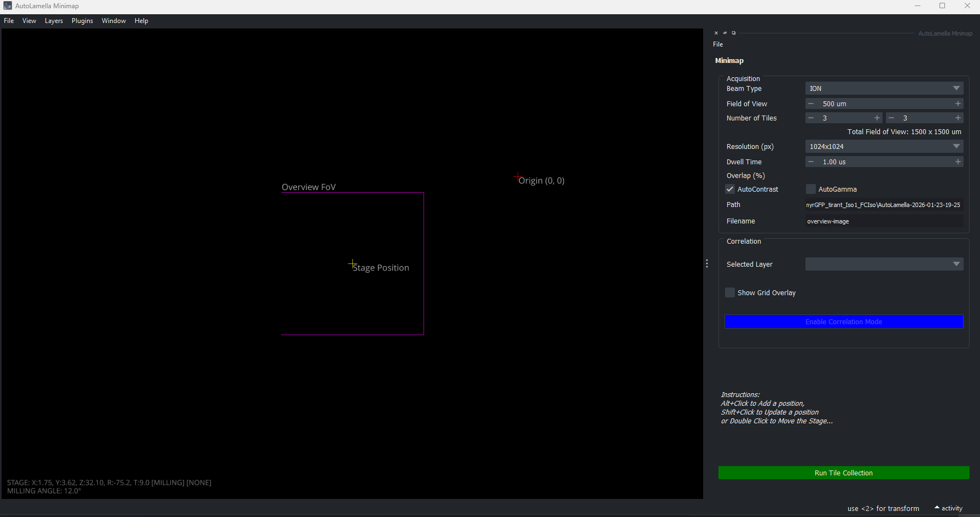Toggle Show Grid Overlay checkbox

coord(730,292)
